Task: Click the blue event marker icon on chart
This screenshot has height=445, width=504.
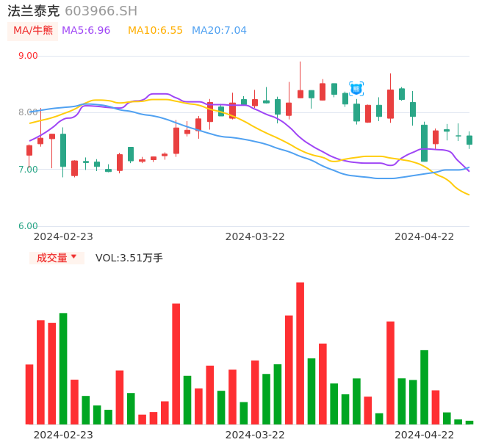Action: (x=356, y=89)
